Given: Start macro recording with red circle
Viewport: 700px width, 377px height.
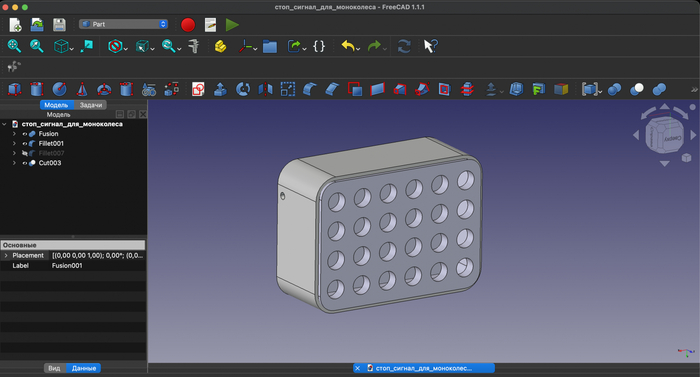Looking at the screenshot, I should 188,25.
